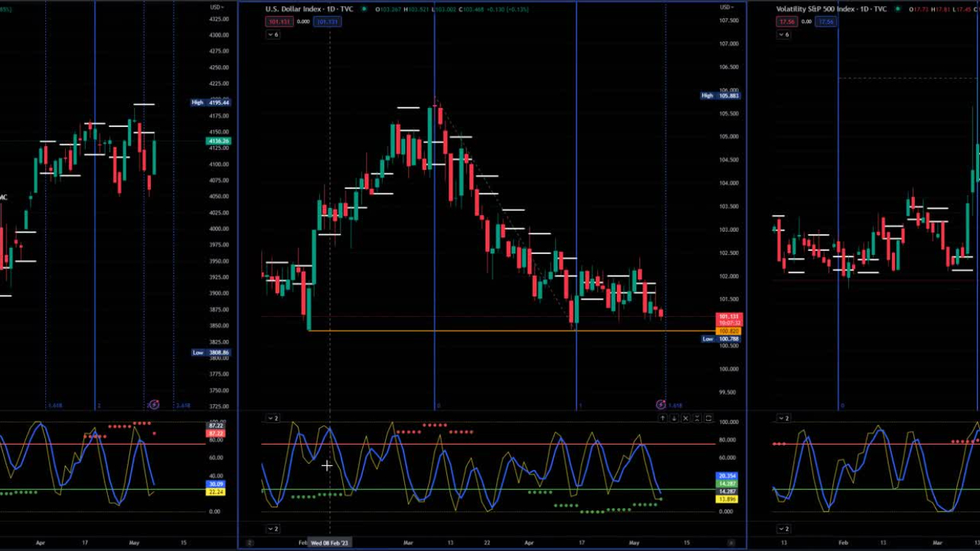The height and width of the screenshot is (551, 980).
Task: Click the orange 100.820 horizontal line price label
Action: (x=728, y=331)
